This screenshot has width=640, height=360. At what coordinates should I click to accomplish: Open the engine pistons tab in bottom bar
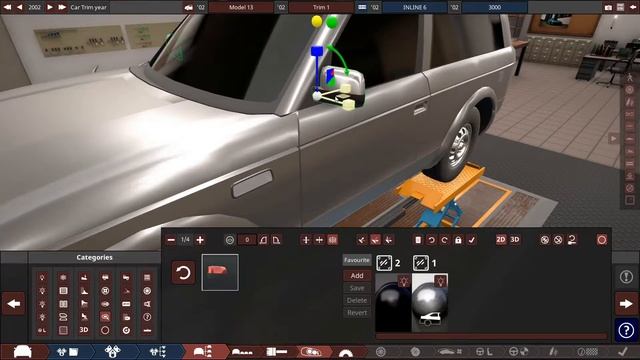[x=112, y=351]
